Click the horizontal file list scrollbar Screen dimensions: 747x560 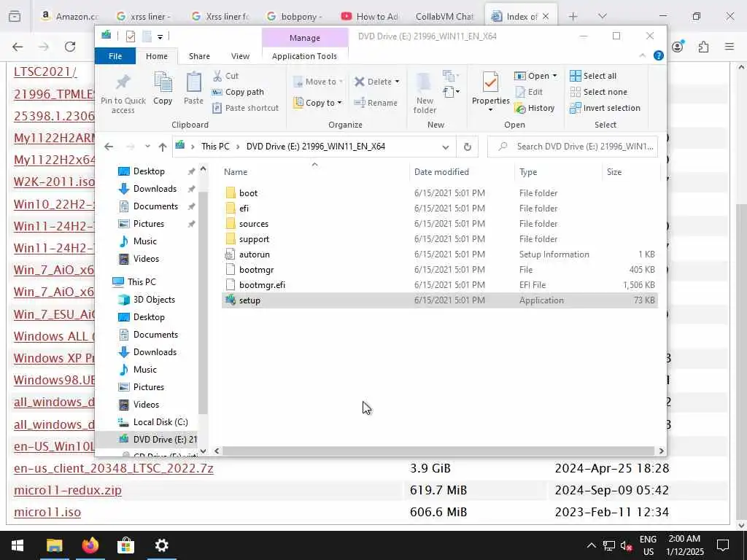(438, 451)
